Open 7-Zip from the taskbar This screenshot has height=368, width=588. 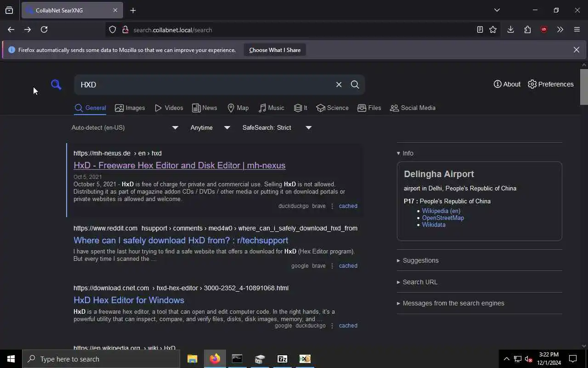click(x=283, y=359)
